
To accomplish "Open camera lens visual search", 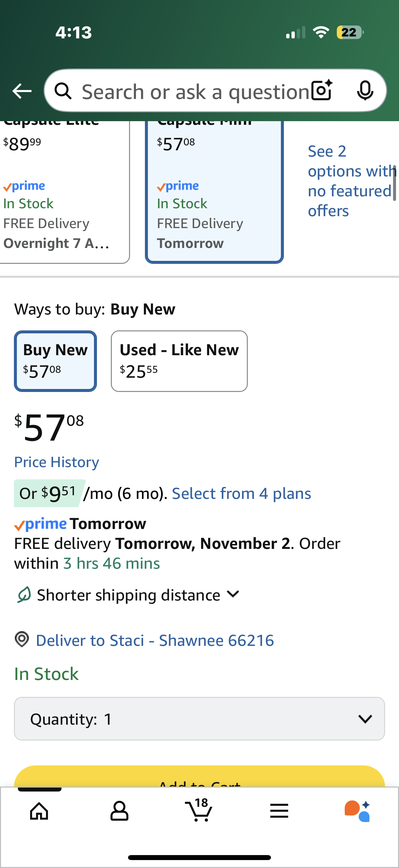I will [x=322, y=90].
